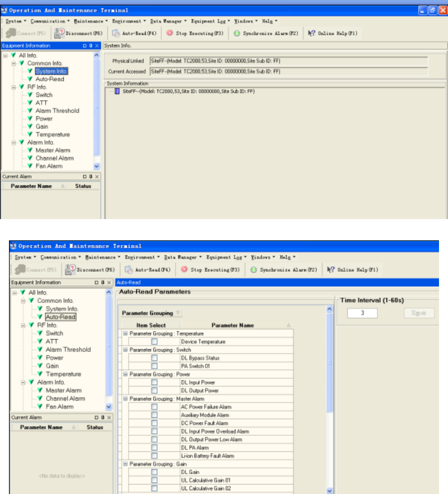
Task: Sort by Parameter Name column in Auto-Read table
Action: [x=237, y=325]
